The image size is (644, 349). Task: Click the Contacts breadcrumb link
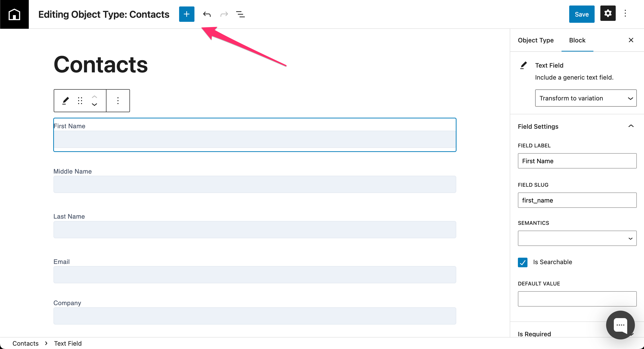point(25,343)
